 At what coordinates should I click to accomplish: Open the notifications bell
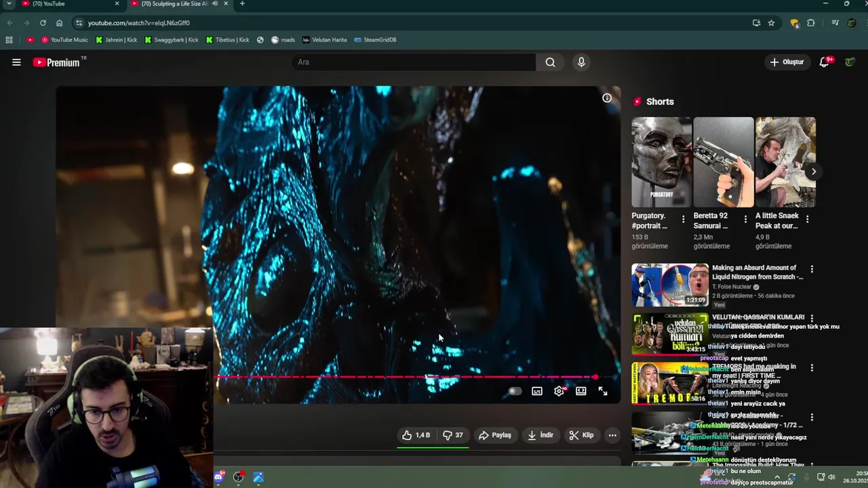(x=825, y=62)
